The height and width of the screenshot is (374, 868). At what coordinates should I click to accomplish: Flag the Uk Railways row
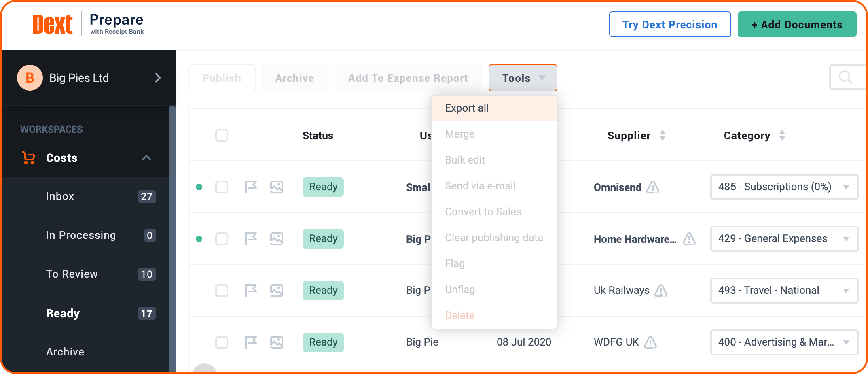click(251, 291)
